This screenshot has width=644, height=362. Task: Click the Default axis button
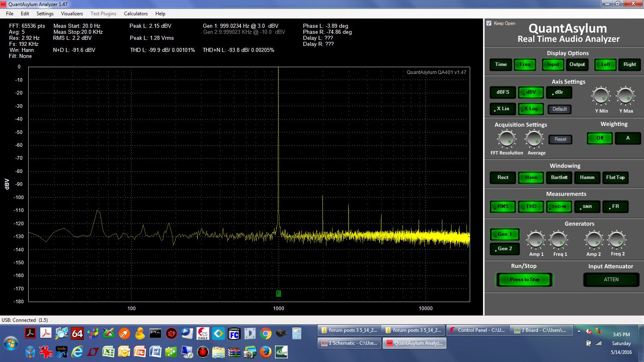click(x=559, y=109)
